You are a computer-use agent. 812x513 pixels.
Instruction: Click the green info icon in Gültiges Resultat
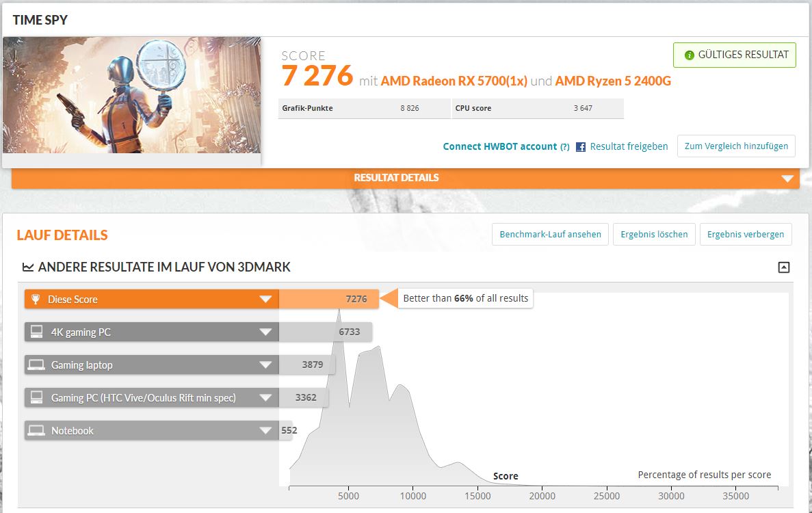click(x=689, y=55)
